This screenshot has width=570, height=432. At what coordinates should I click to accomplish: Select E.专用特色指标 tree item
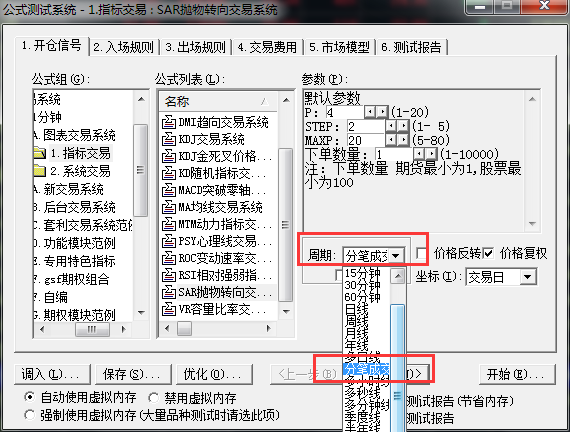(x=75, y=261)
